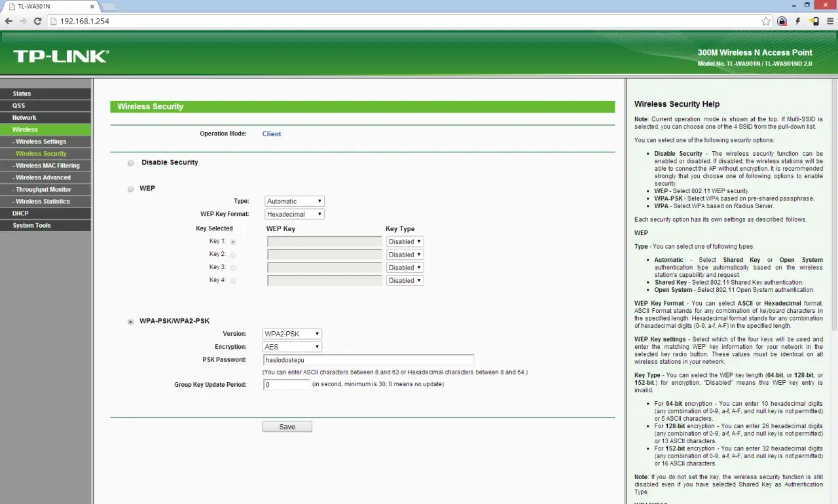Open the Wireless menu section

click(x=46, y=130)
